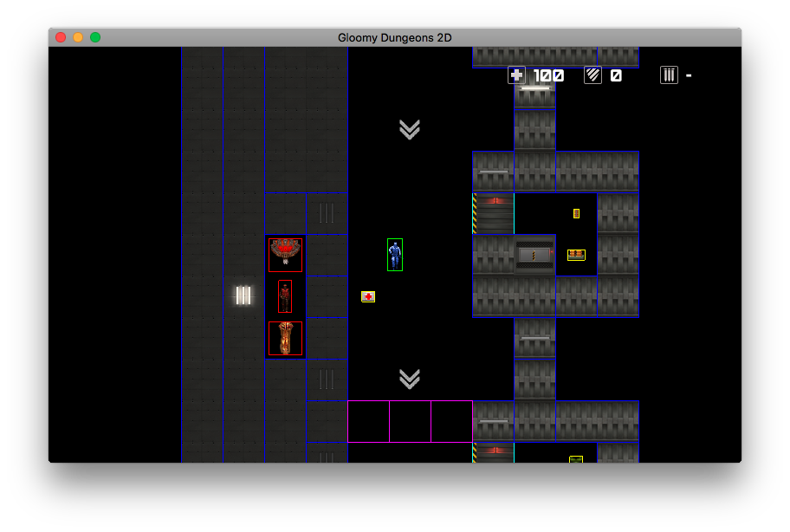Click the grey metal door panel

534,255
